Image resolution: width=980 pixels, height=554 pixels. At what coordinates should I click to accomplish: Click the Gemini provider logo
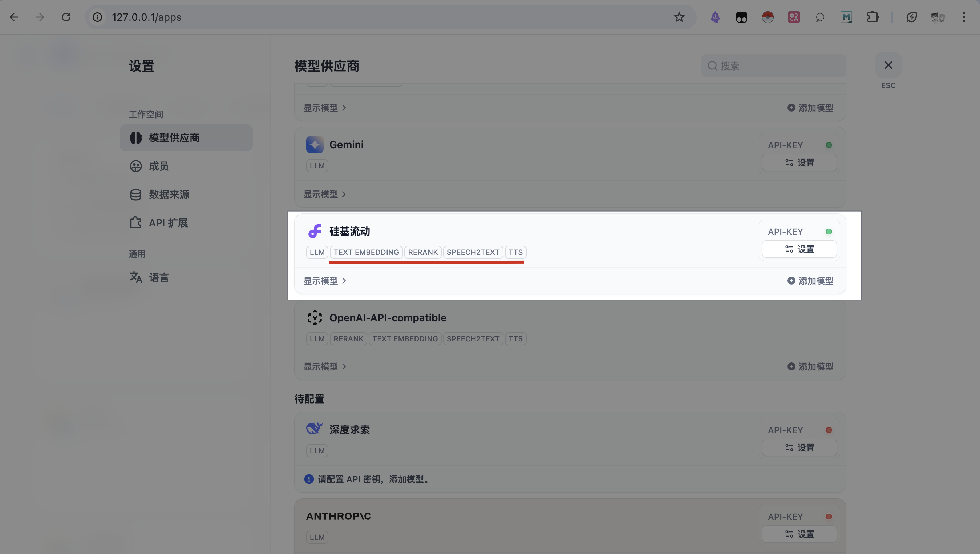[x=315, y=145]
